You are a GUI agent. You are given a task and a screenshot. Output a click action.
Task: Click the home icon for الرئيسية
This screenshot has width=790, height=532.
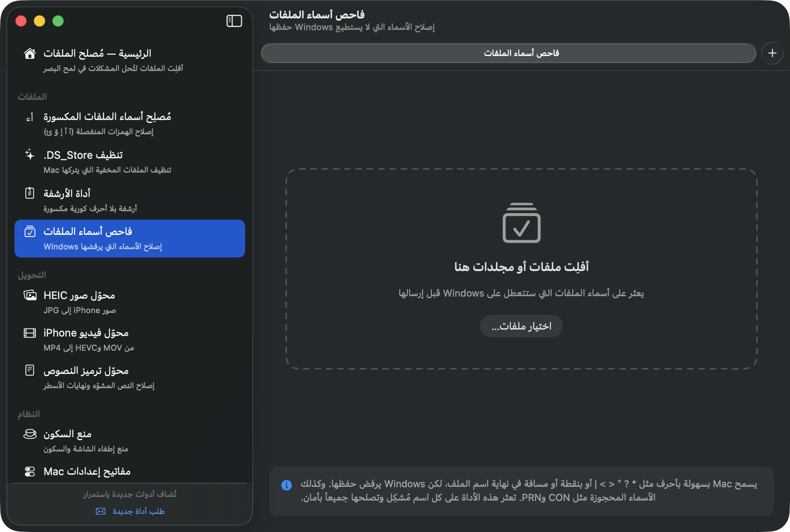30,53
